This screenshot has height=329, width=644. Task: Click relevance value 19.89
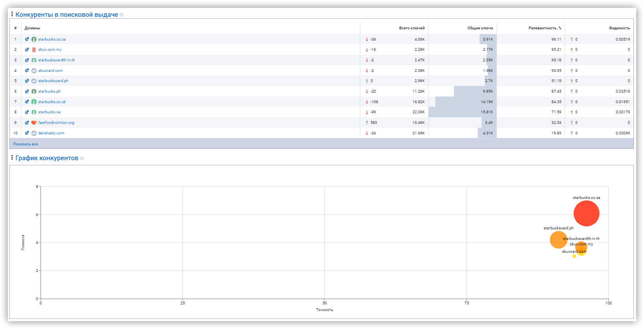[x=556, y=133]
